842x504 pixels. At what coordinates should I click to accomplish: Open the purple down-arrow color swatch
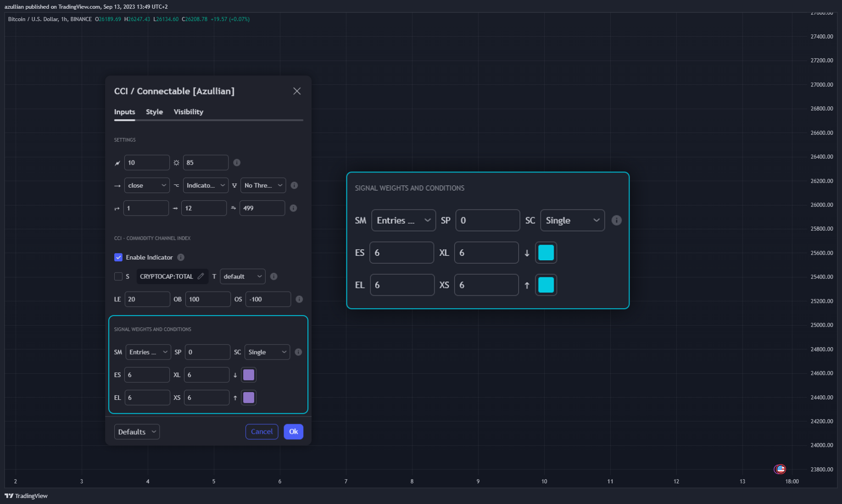click(x=249, y=375)
